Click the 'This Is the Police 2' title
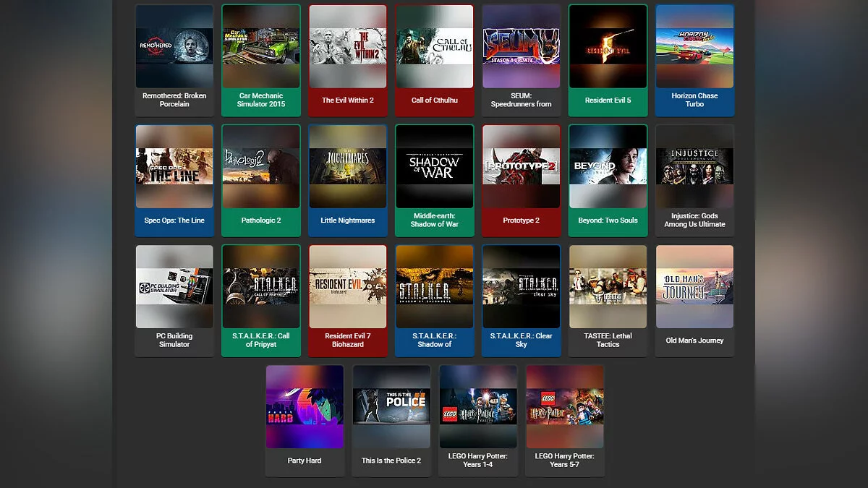 click(391, 461)
